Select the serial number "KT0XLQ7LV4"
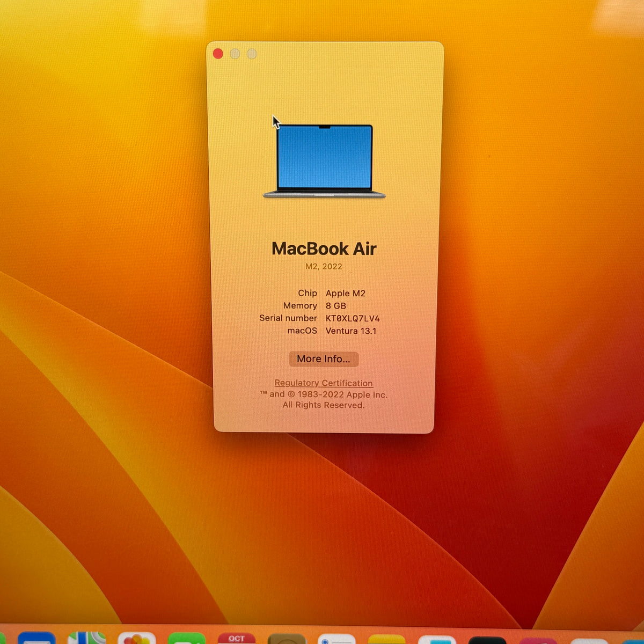The height and width of the screenshot is (644, 644). [x=353, y=318]
